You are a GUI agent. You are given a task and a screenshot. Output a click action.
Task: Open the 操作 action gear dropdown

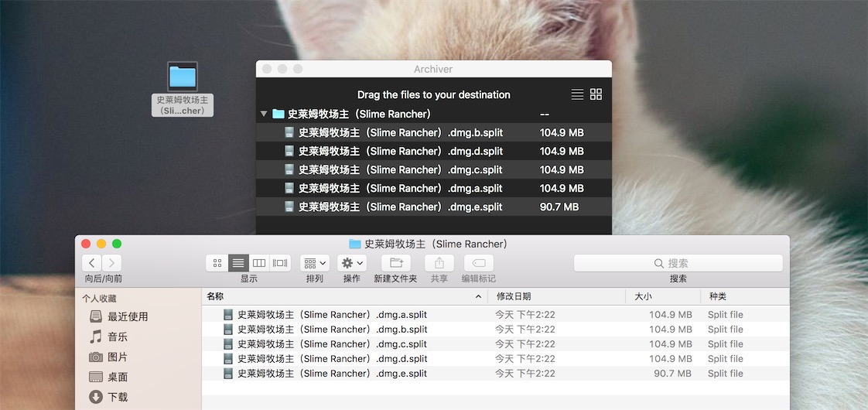[352, 263]
